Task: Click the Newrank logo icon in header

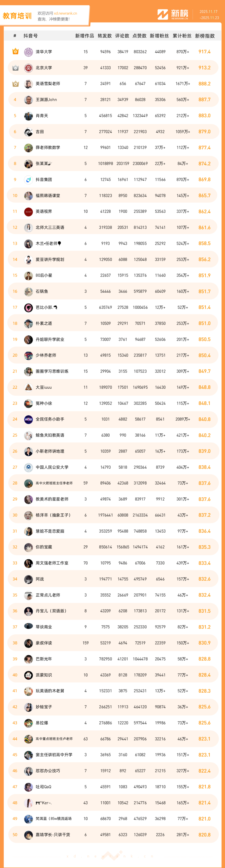Action: tap(163, 14)
